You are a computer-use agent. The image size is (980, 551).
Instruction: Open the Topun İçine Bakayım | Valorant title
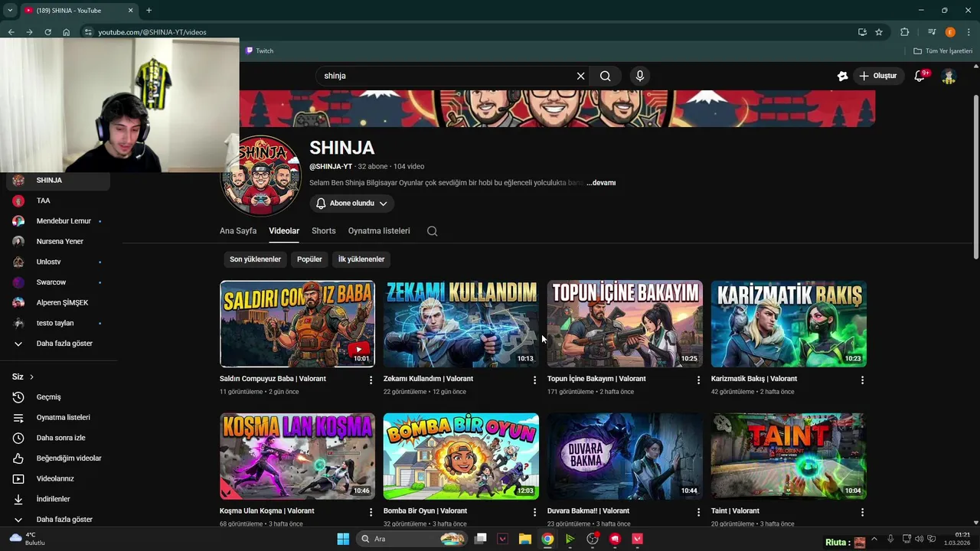[x=596, y=379]
